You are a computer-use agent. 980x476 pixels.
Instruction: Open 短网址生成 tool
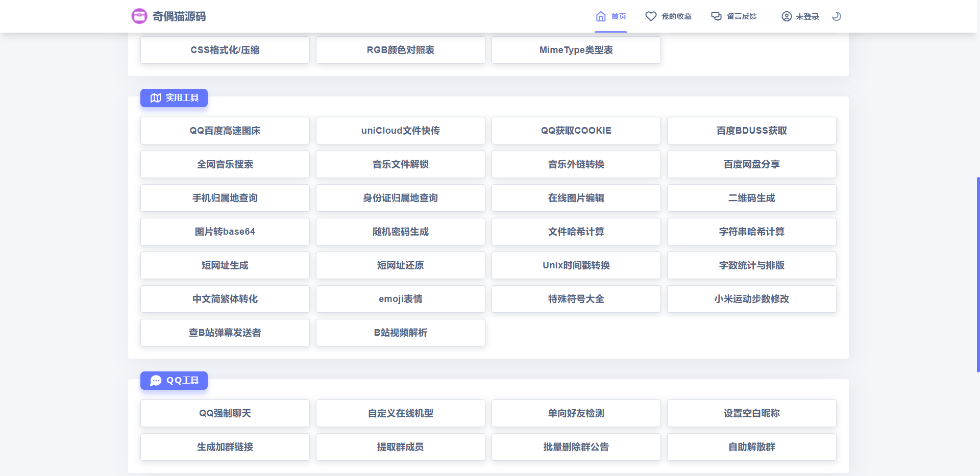(x=225, y=265)
